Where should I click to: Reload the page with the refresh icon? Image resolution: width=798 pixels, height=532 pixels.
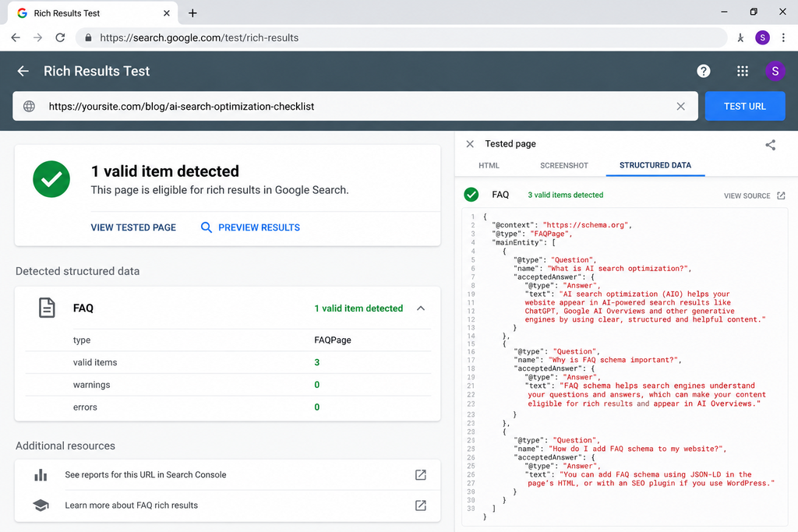point(60,37)
